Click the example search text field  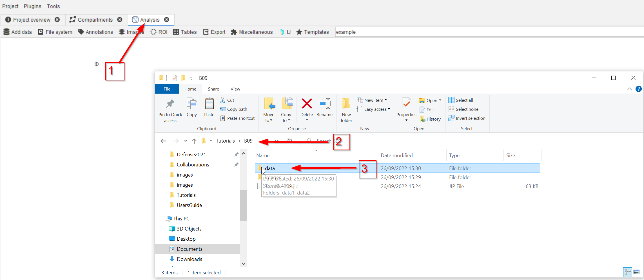tap(479, 32)
